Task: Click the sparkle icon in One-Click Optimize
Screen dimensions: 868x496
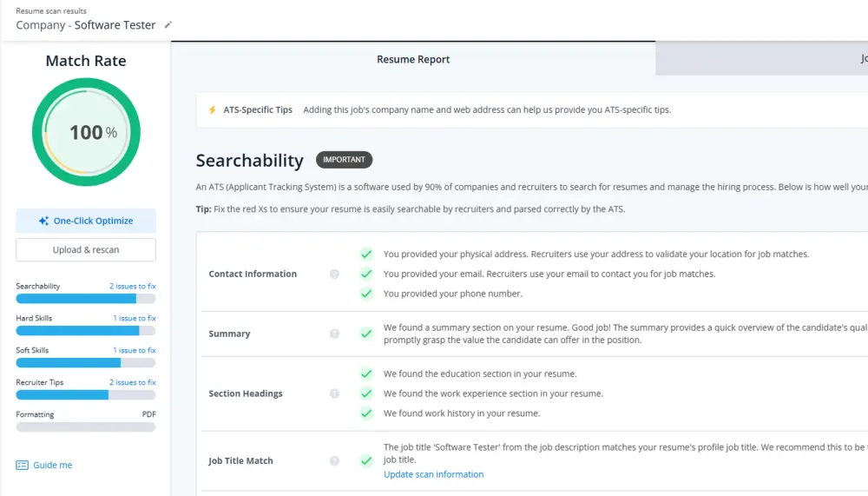Action: click(43, 221)
